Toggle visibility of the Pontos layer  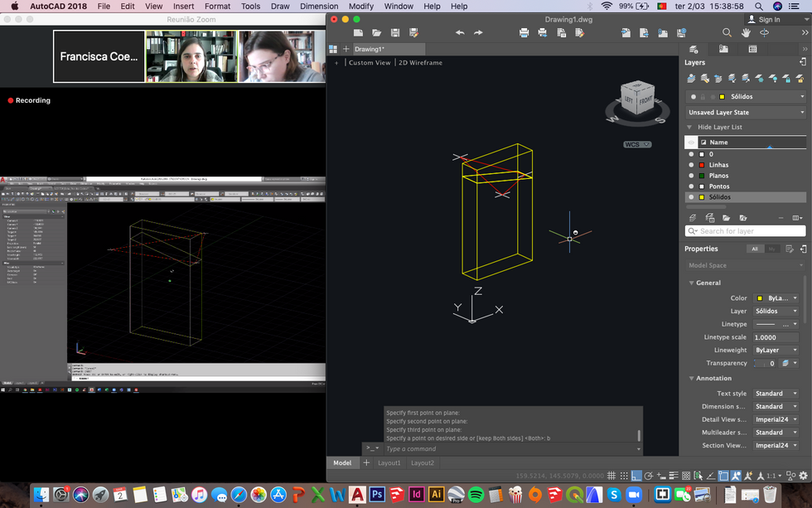click(691, 186)
